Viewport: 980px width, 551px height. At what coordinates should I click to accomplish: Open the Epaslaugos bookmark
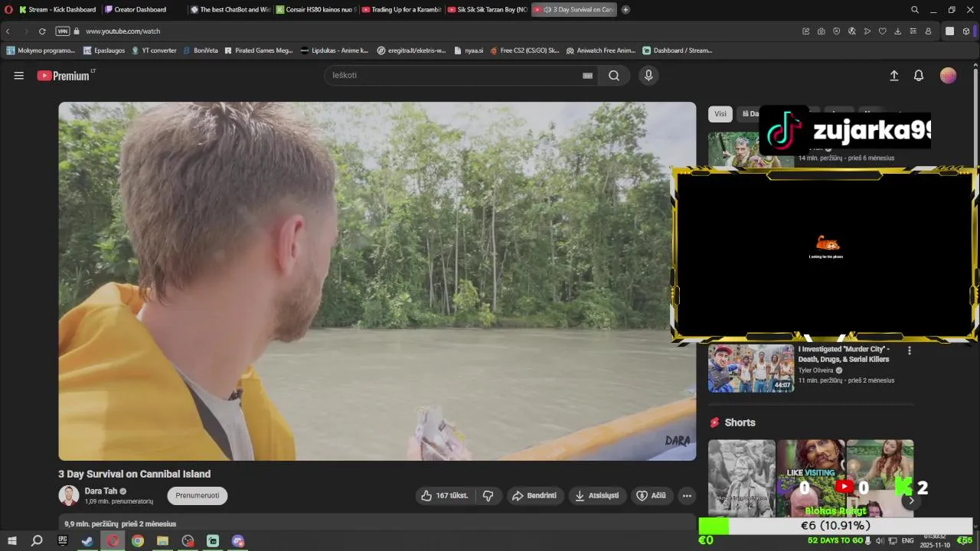point(103,51)
